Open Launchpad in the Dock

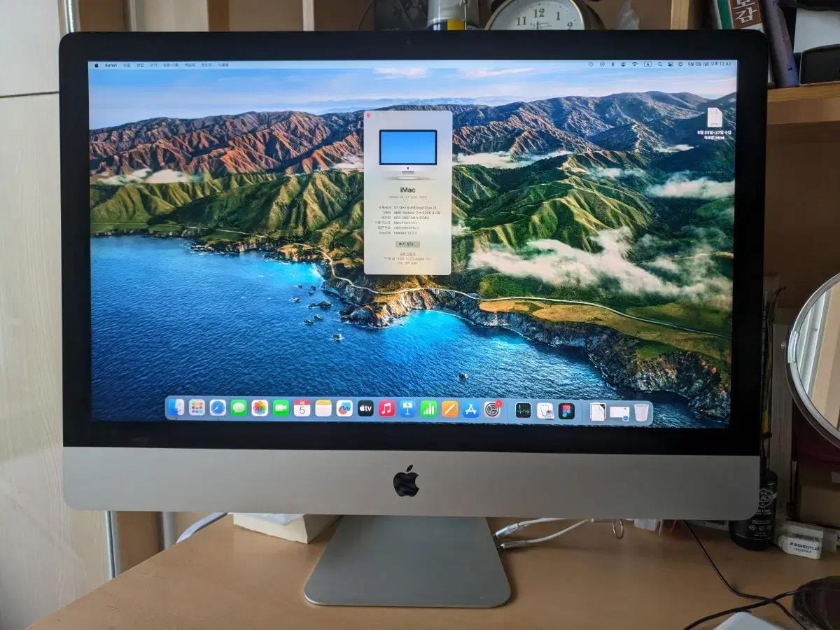(x=197, y=407)
